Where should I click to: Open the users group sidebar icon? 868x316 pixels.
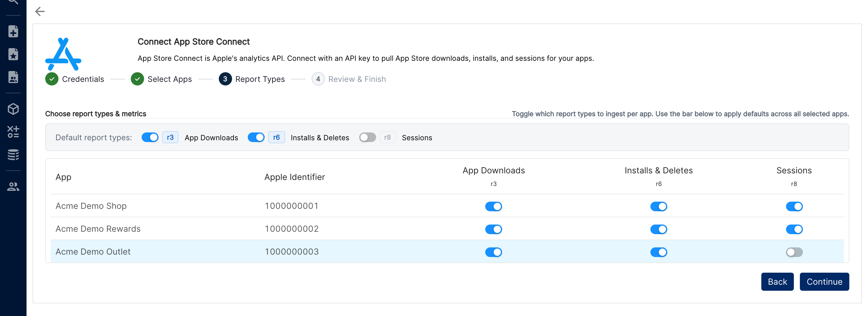tap(13, 186)
